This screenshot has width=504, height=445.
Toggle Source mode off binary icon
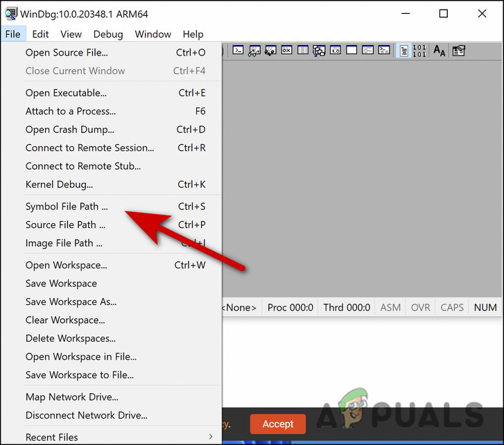point(419,51)
